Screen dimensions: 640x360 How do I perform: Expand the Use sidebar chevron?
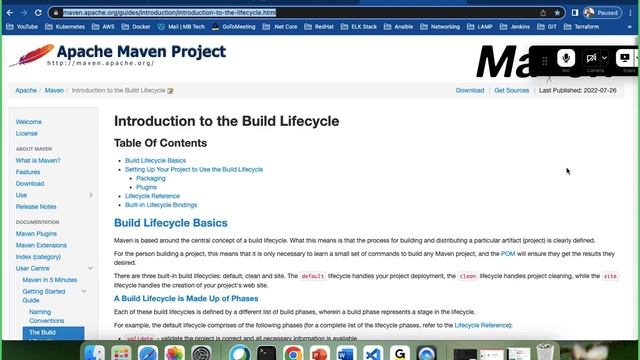(91, 195)
